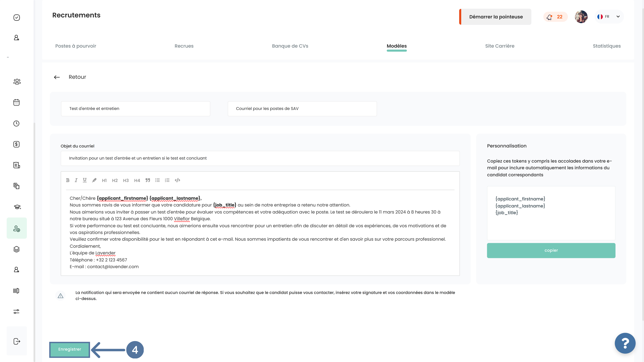This screenshot has height=362, width=644.
Task: Insert a bulleted list
Action: pyautogui.click(x=157, y=180)
